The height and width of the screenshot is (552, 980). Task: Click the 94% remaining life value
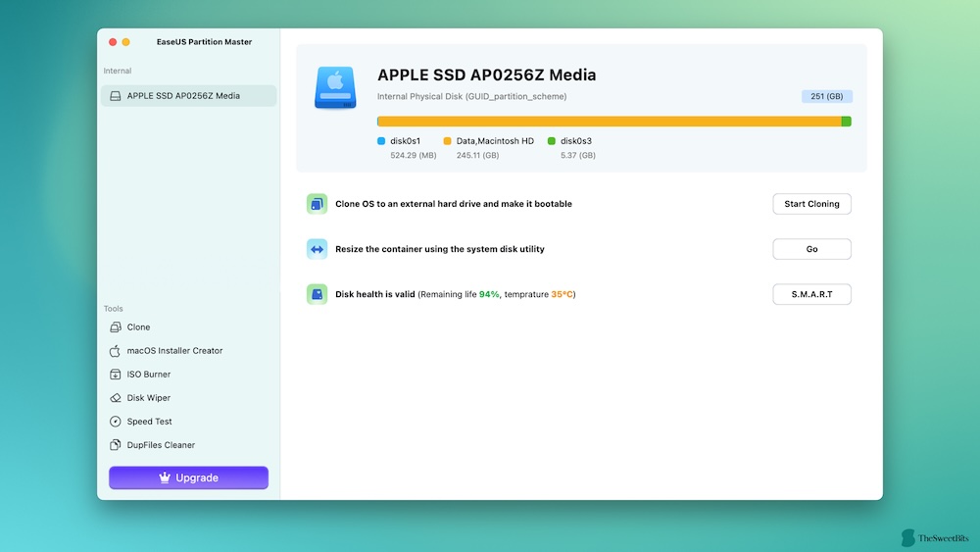coord(489,294)
